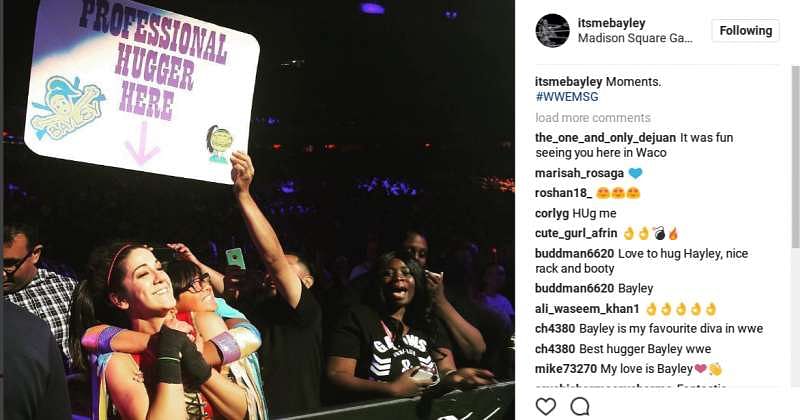
Task: Open marisah_rosaga commenter profile
Action: [579, 174]
